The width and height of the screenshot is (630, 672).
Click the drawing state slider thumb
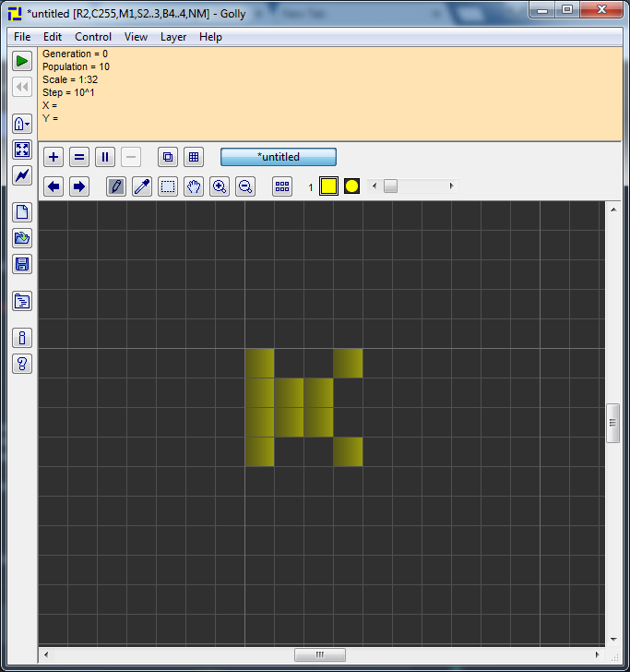390,186
